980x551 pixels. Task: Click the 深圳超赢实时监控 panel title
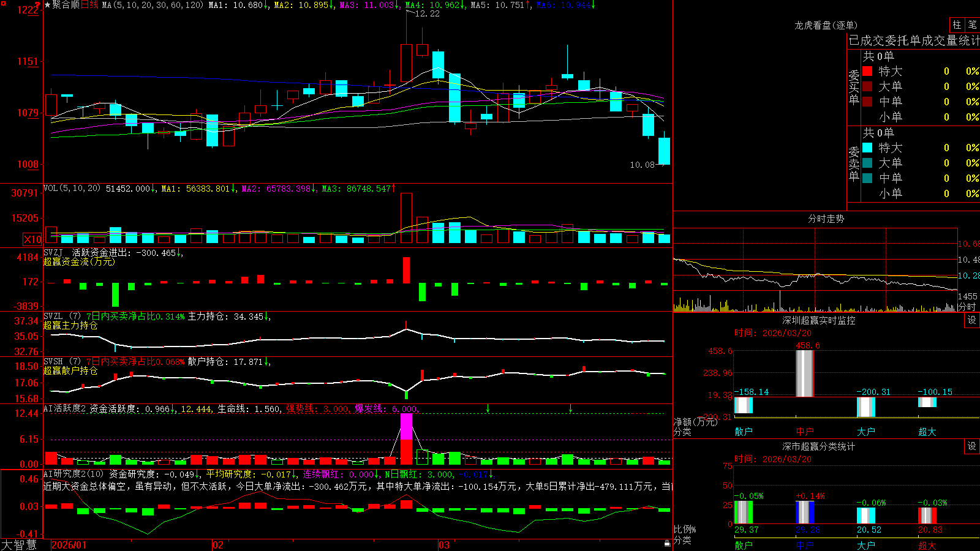pos(819,320)
